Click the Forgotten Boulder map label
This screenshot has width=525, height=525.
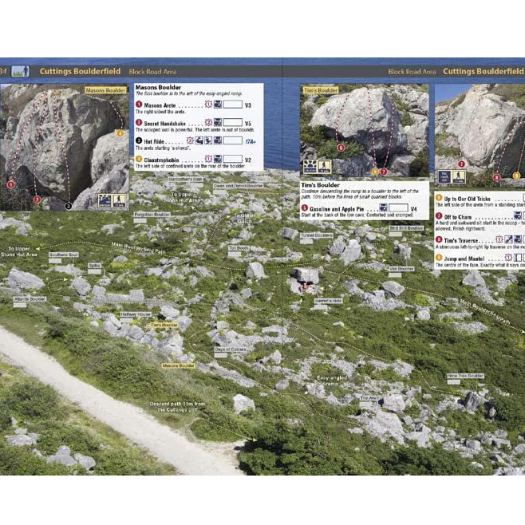click(x=152, y=214)
